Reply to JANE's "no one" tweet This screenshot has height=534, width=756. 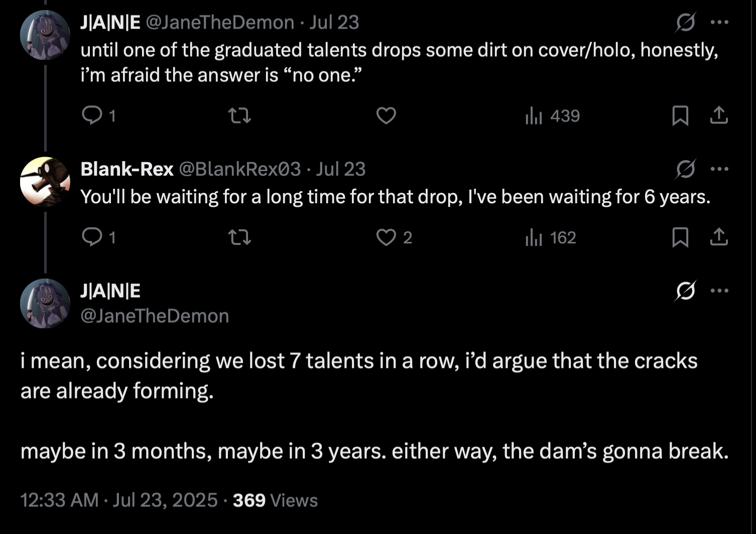pos(92,116)
